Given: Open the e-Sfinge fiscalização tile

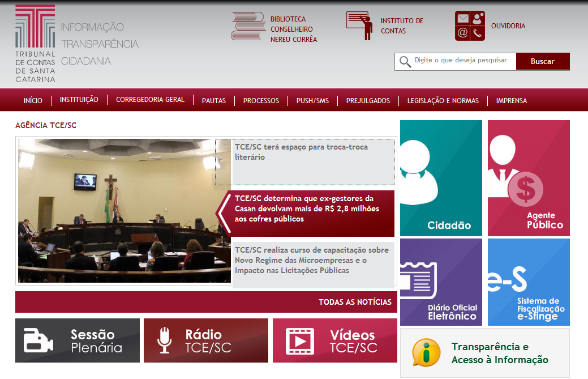Looking at the screenshot, I should [529, 282].
